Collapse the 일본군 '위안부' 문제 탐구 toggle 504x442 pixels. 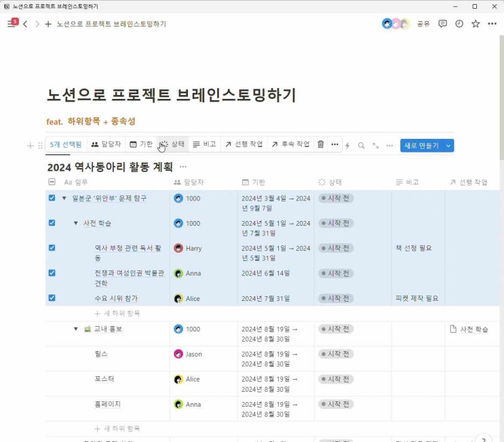click(x=64, y=198)
